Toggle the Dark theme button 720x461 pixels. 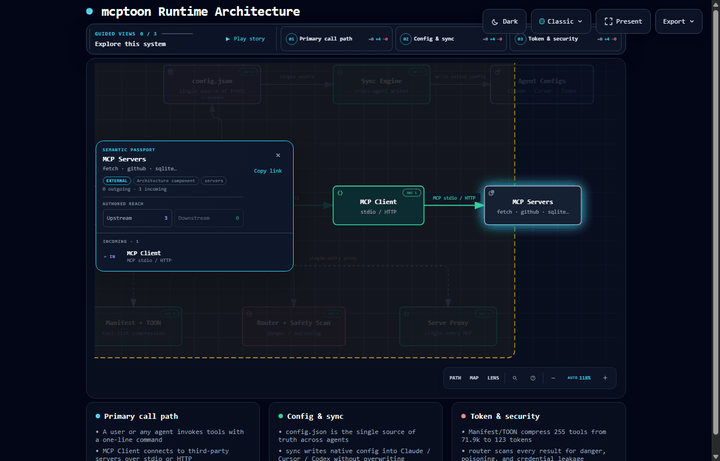(x=504, y=22)
